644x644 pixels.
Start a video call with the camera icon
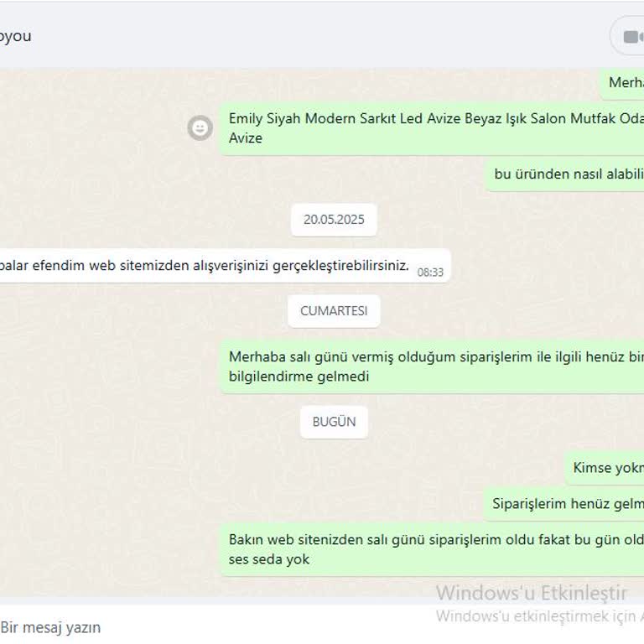coord(633,37)
